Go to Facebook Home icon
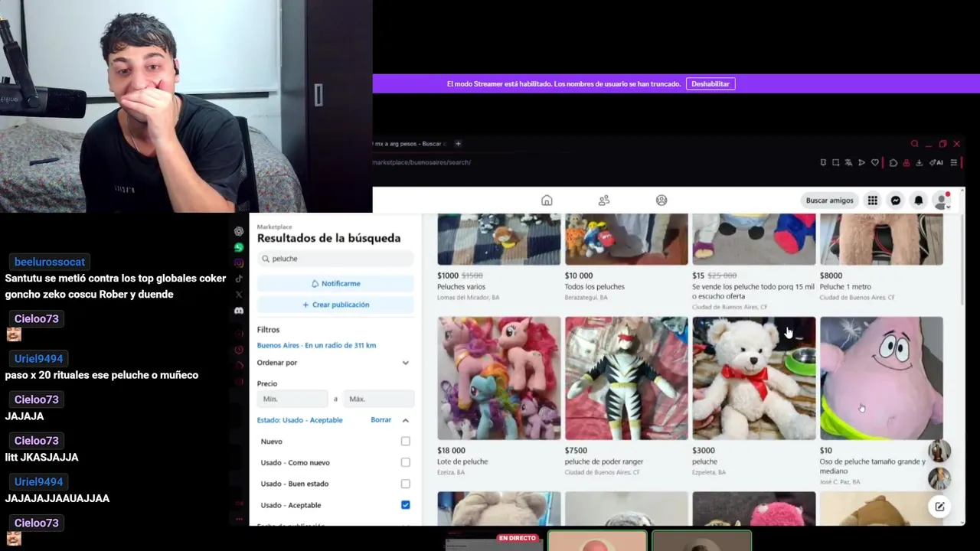 [x=547, y=201]
